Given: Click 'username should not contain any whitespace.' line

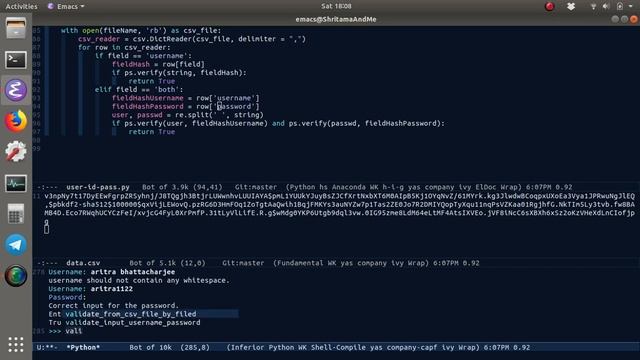Looking at the screenshot, I should (139, 280).
